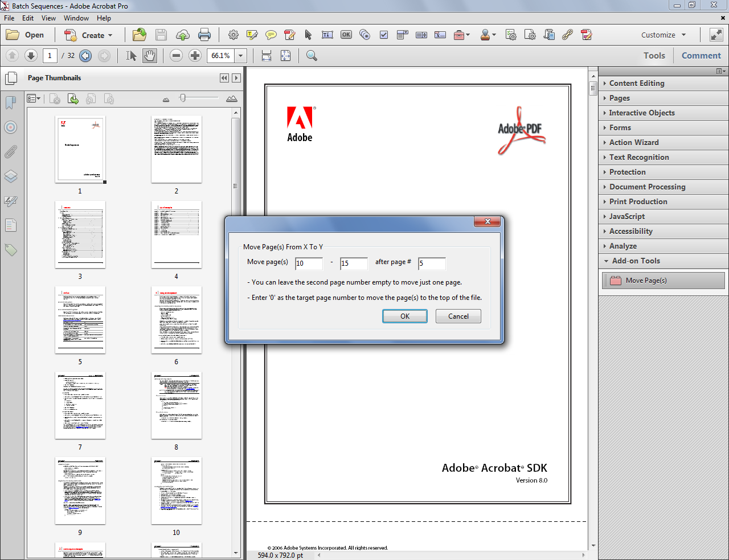Click the Rotate Pages icon in thumbnails toolbar
This screenshot has height=560, width=729.
[x=91, y=98]
